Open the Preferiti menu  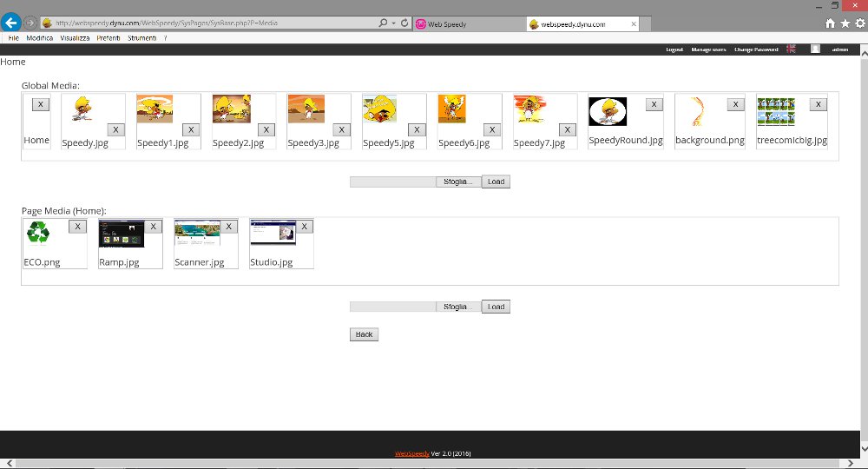[x=108, y=38]
